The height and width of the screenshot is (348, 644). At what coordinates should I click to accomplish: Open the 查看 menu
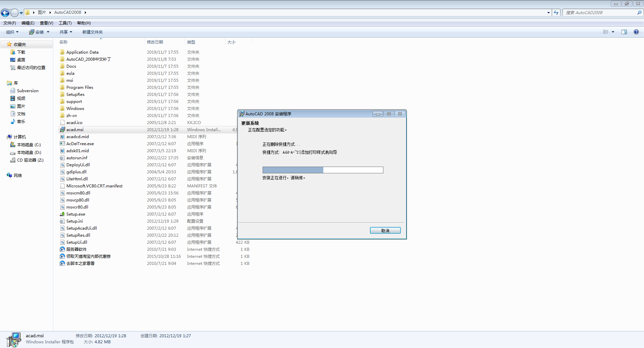click(46, 23)
